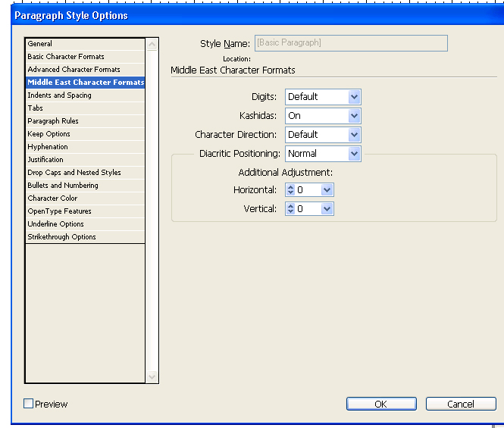The width and height of the screenshot is (504, 428).
Task: Click Horizontal adjustment stepper arrows
Action: [x=290, y=190]
